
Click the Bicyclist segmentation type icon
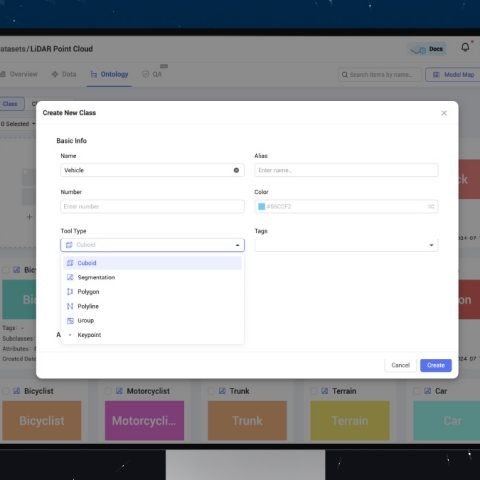pyautogui.click(x=16, y=391)
